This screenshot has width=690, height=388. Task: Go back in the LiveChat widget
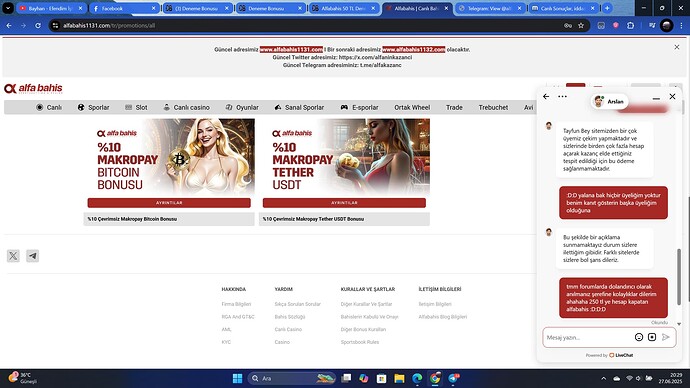pos(546,96)
